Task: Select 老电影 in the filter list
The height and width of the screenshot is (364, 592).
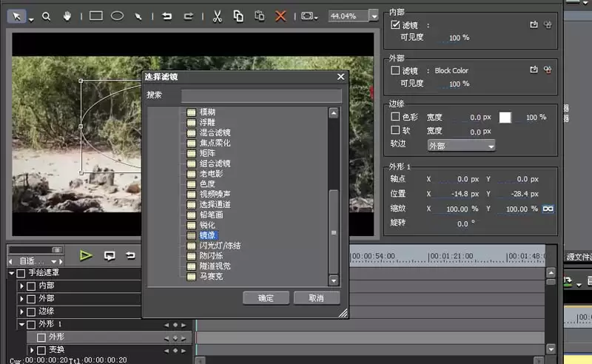Action: click(x=211, y=174)
